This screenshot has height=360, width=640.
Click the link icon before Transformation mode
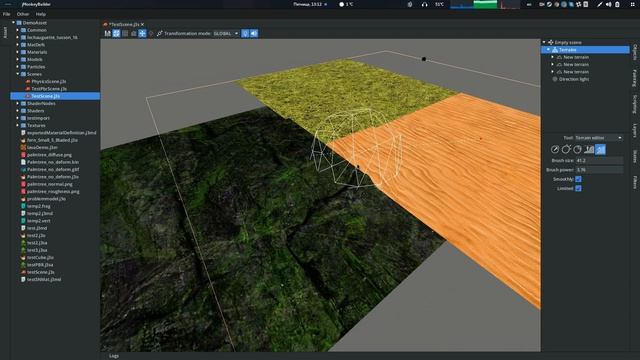(160, 33)
